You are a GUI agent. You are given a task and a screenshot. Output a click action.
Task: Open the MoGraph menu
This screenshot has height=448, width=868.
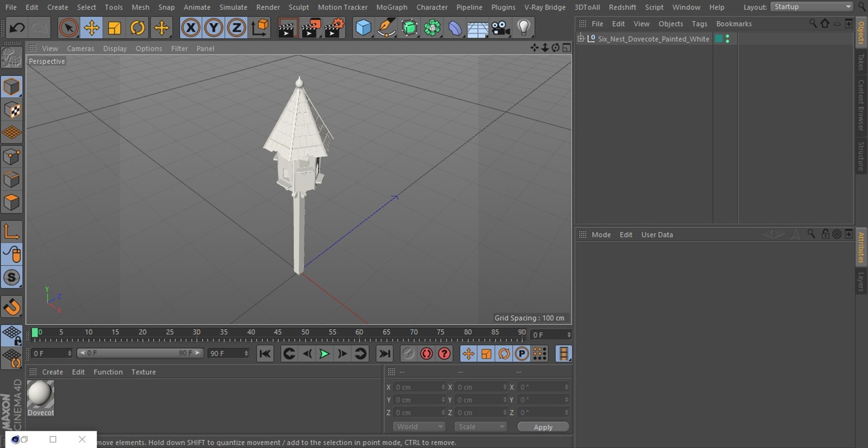(x=392, y=7)
